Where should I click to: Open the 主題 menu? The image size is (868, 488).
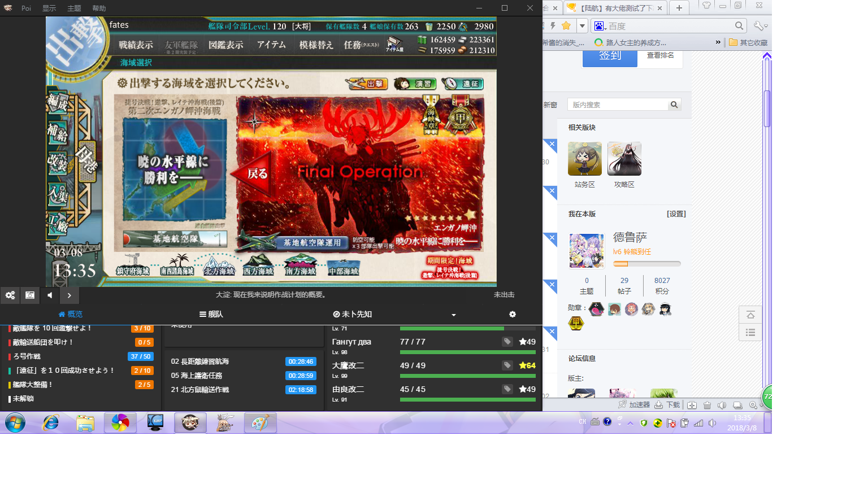coord(74,8)
